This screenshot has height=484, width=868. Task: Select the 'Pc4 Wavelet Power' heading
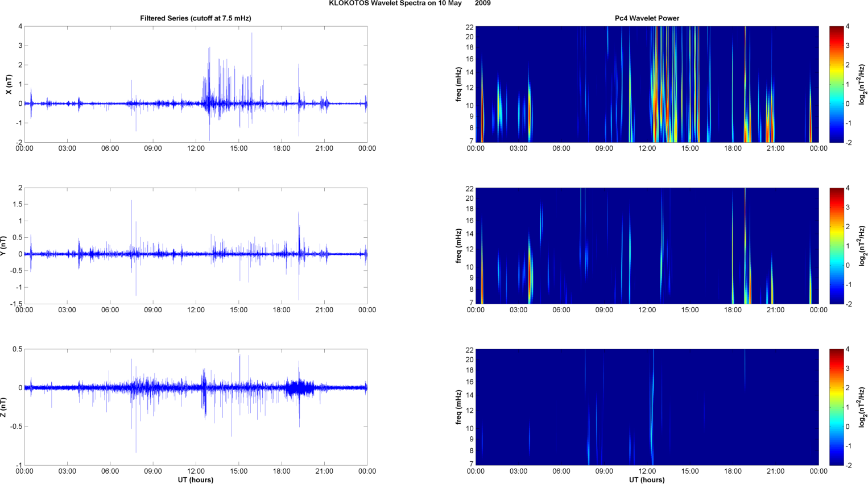647,18
